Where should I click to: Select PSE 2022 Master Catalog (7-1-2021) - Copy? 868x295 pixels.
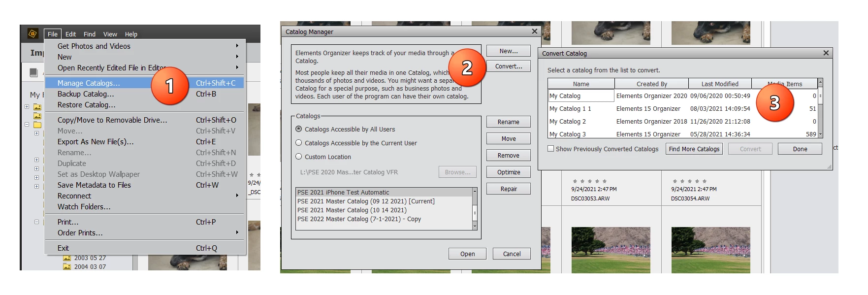click(384, 219)
